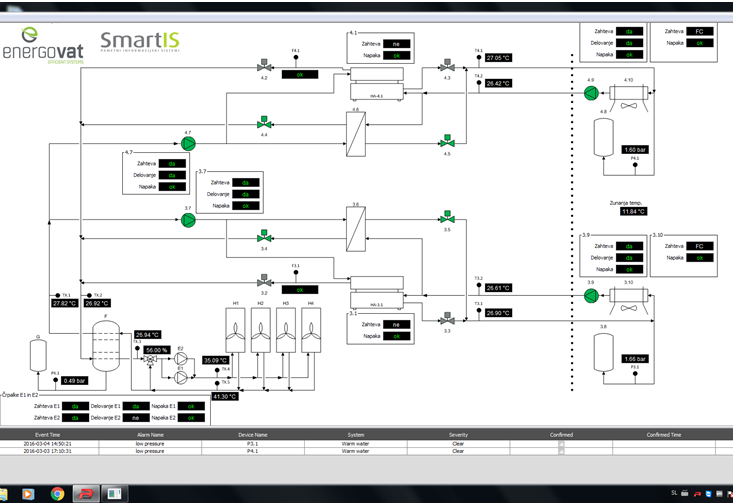
Task: Click fan unit H3
Action: point(286,330)
